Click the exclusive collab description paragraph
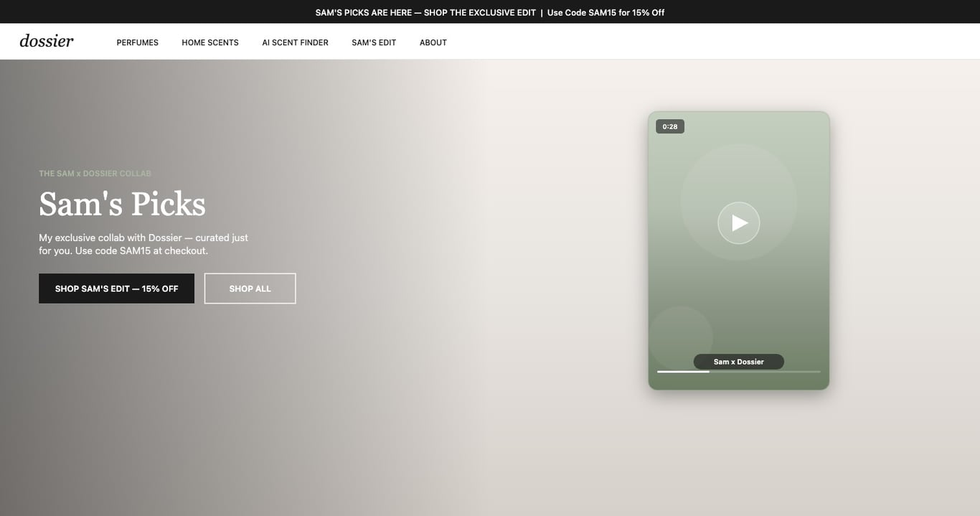 click(x=143, y=244)
